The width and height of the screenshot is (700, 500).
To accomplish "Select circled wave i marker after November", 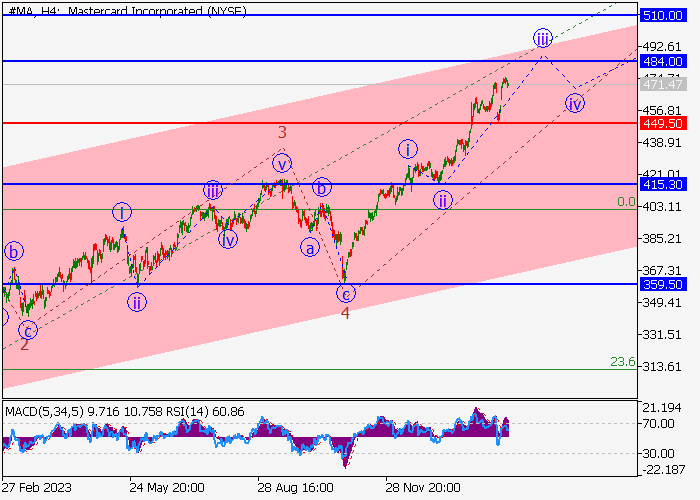I will (408, 149).
